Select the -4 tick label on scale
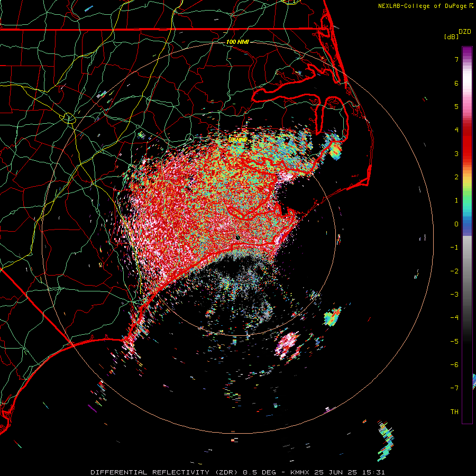The height and width of the screenshot is (476, 476). 454,318
